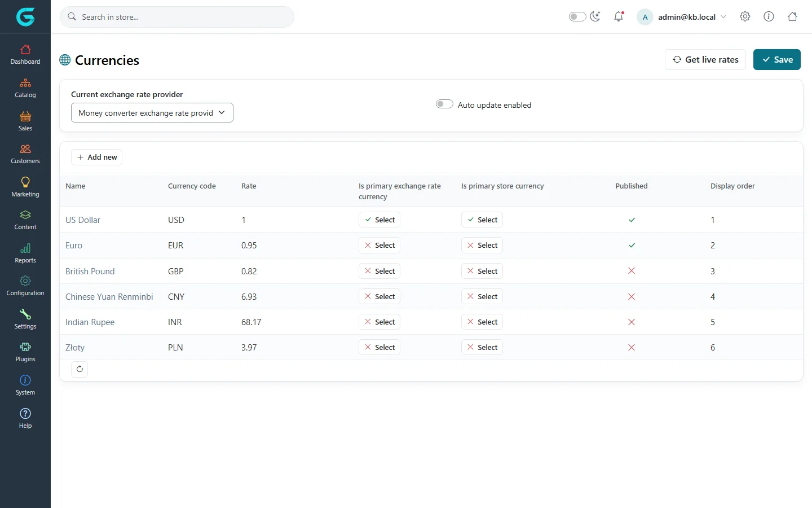This screenshot has width=812, height=508.
Task: Enable the Auto update switch
Action: click(444, 104)
